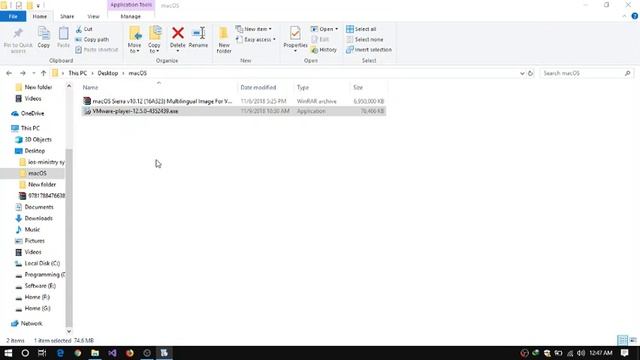The width and height of the screenshot is (640, 360).
Task: Launch Microsoft Edge from taskbar
Action: click(x=60, y=353)
